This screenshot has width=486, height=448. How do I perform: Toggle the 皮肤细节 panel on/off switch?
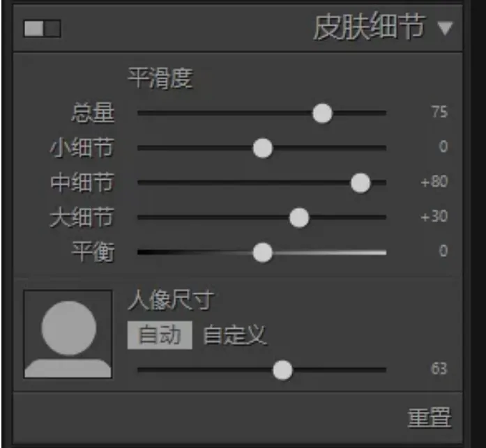point(42,29)
